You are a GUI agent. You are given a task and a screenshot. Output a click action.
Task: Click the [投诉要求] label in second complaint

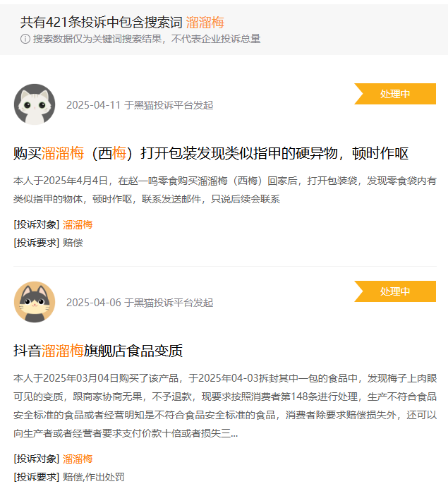coord(37,477)
